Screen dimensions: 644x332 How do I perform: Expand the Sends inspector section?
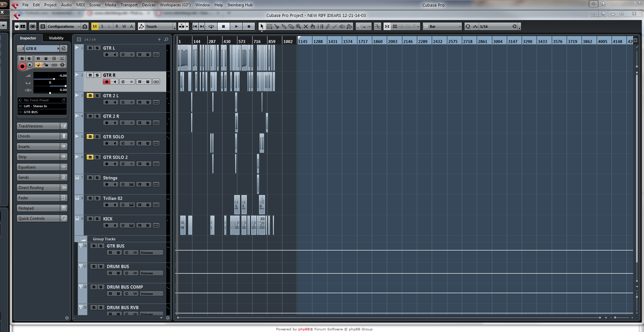(42, 177)
